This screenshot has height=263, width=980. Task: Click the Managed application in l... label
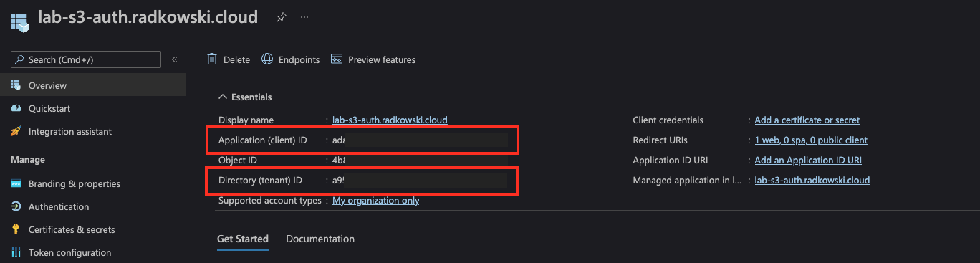(687, 180)
